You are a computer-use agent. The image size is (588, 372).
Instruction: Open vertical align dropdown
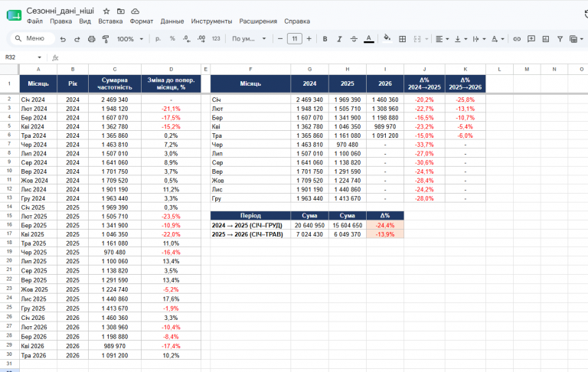(x=460, y=39)
